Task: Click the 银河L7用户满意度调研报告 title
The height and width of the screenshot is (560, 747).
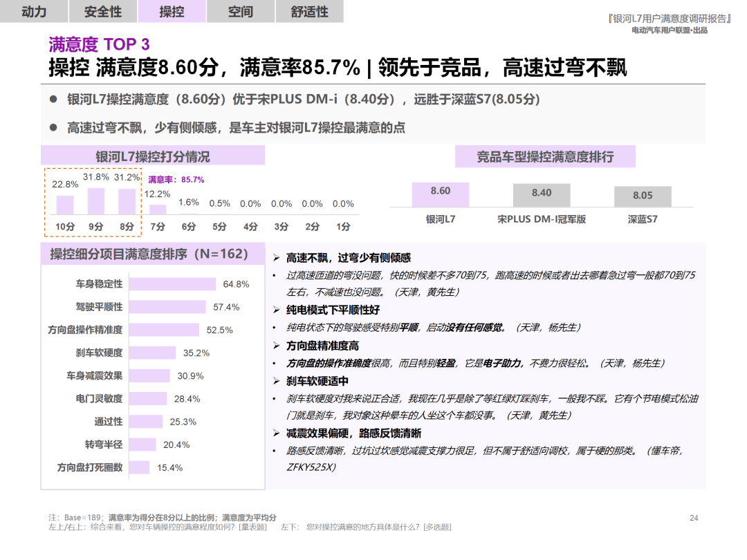Action: coord(670,19)
